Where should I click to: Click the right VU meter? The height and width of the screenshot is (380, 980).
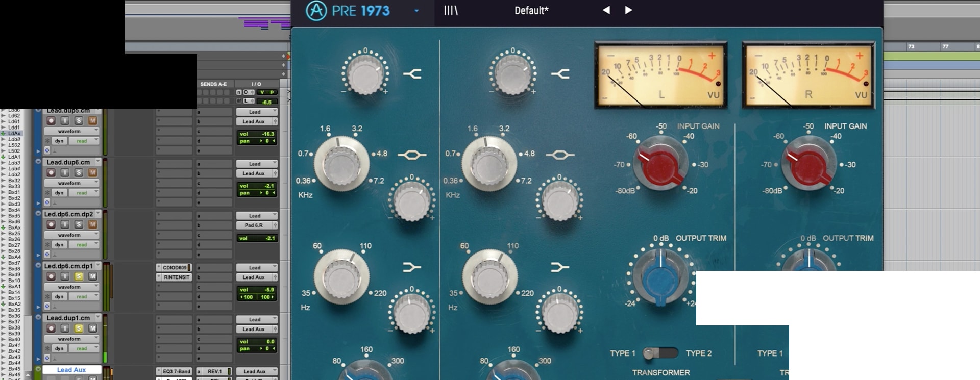tap(808, 75)
